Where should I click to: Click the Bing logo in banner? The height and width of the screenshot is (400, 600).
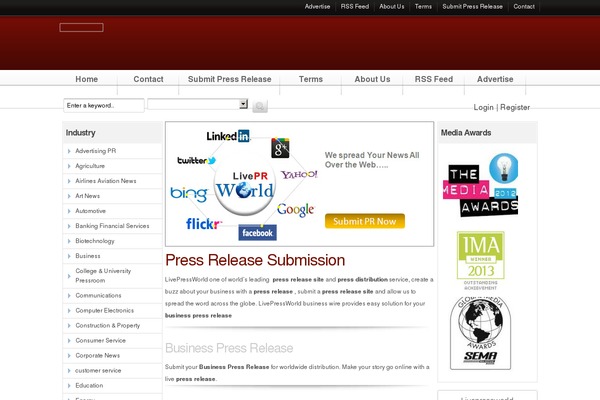189,194
